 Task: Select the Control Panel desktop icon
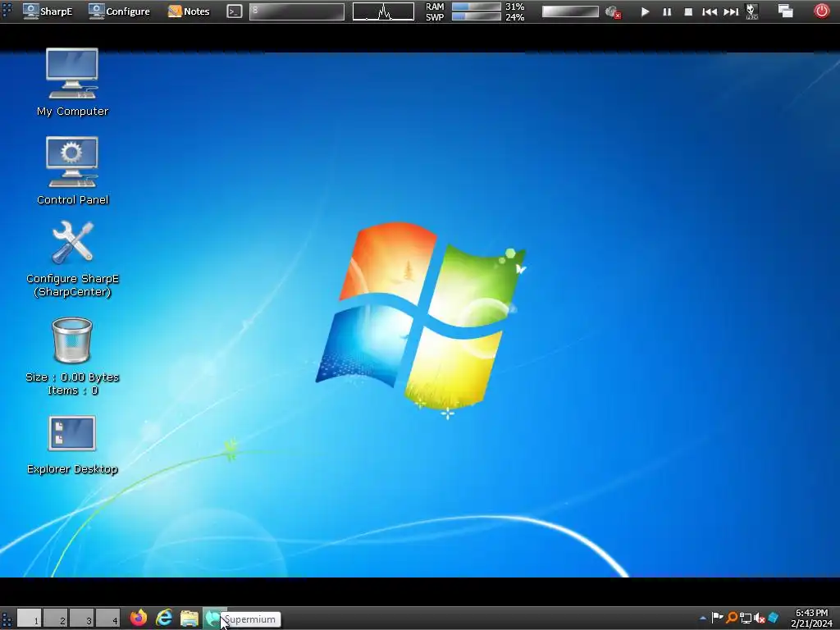pos(72,171)
